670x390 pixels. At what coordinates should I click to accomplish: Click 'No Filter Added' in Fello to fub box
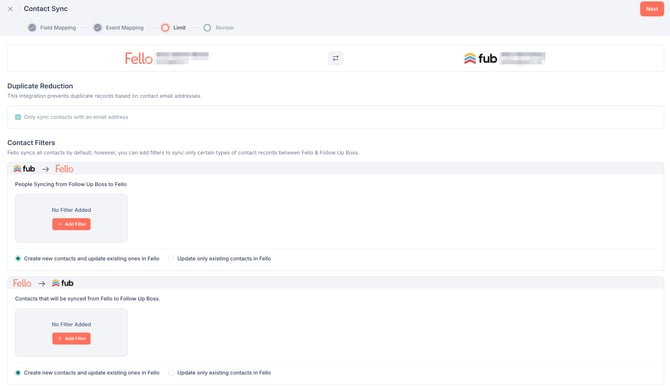click(71, 325)
